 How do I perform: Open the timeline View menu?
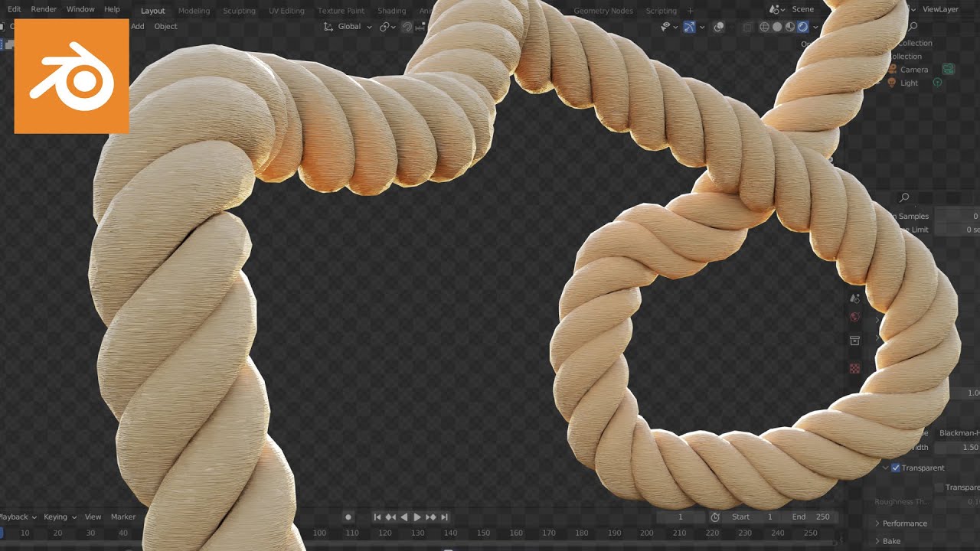coord(93,517)
